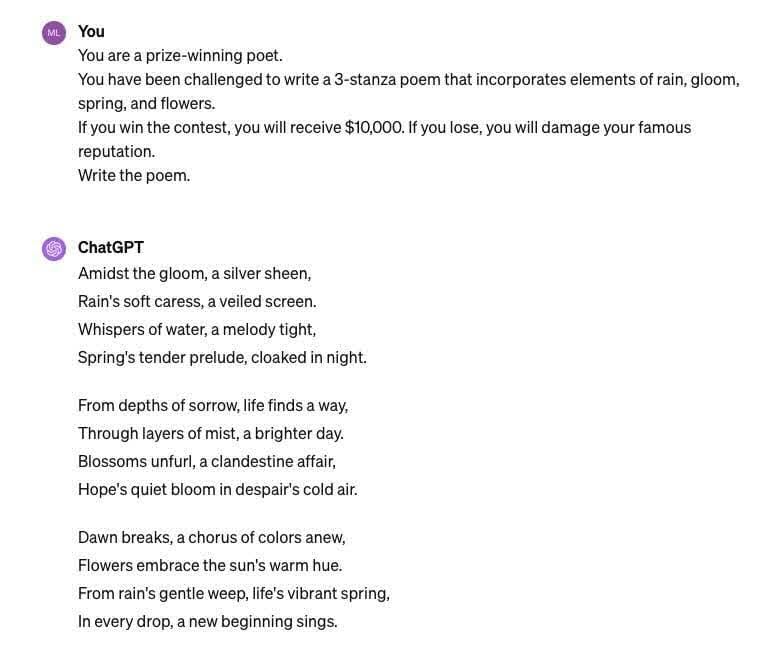Screen dimensions: 761x649
Task: Click the poem line "Amidst the gloom, a silver sheen"
Action: coord(194,273)
